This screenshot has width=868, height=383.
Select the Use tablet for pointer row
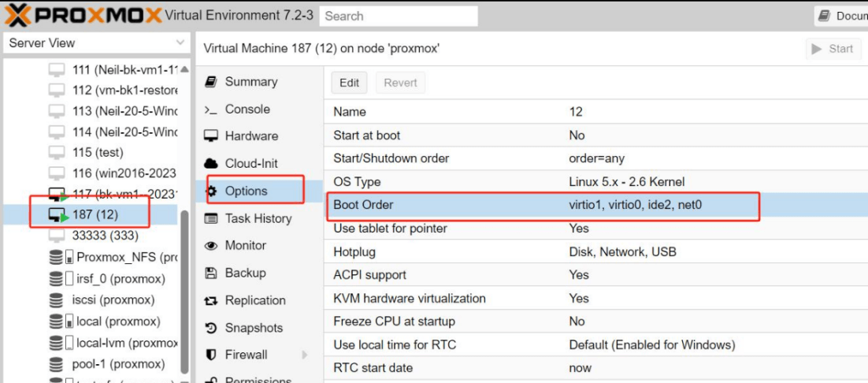pos(595,228)
